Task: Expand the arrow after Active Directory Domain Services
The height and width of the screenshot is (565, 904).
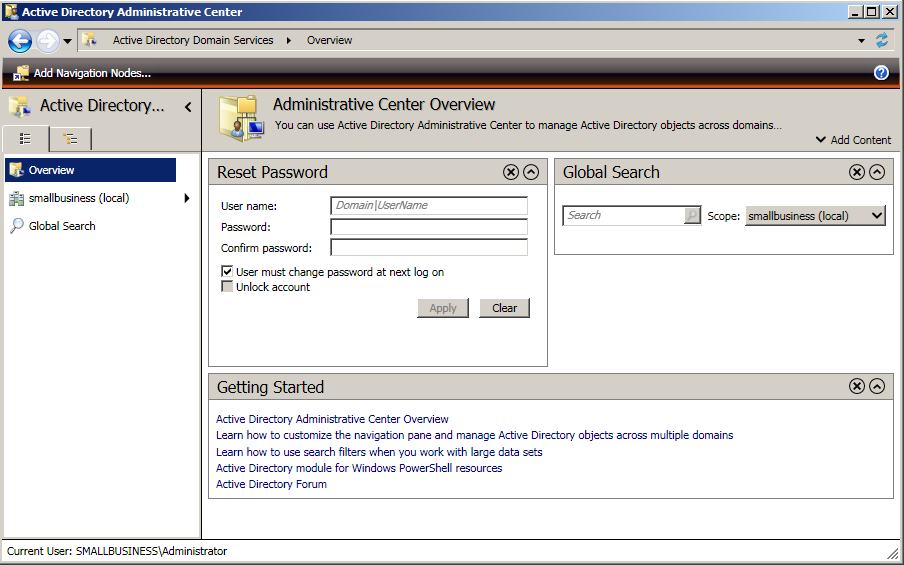Action: [289, 40]
